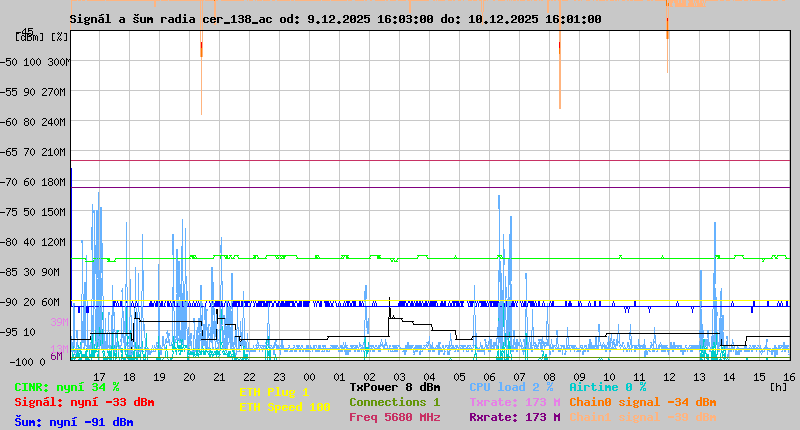The image size is (800, 430).
Task: Click hour '02' on the time axis
Action: 369,377
